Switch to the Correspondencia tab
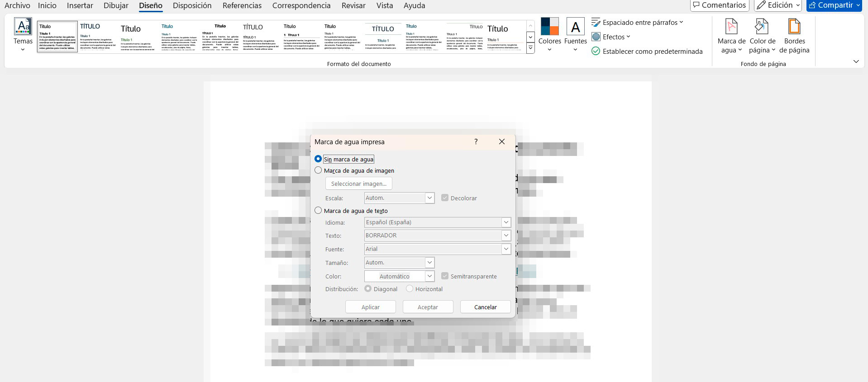868x382 pixels. tap(301, 5)
